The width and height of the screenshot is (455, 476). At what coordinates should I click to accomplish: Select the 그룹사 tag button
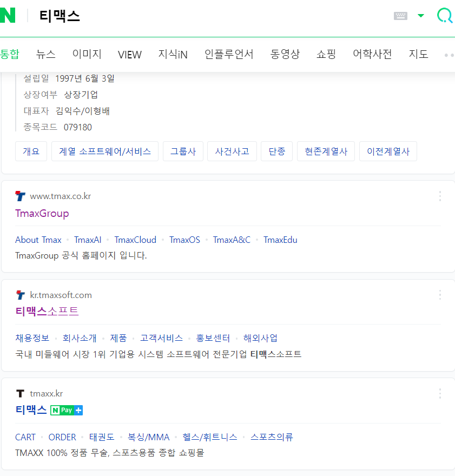[183, 151]
